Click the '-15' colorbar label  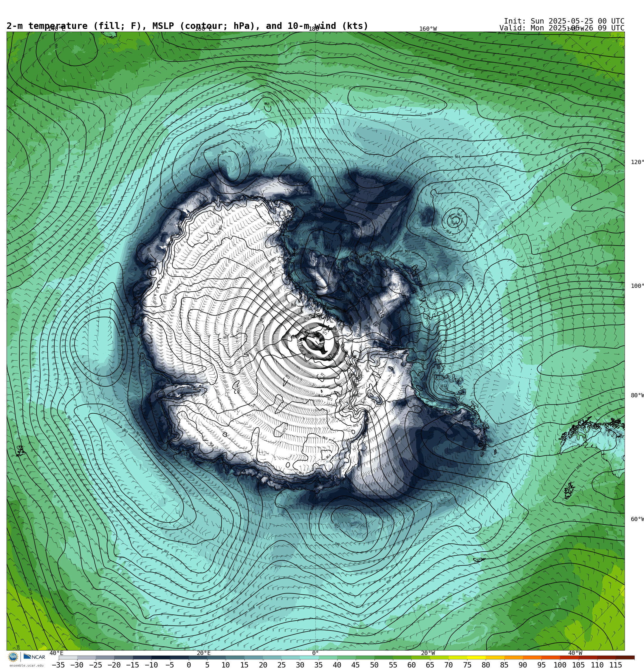132,665
